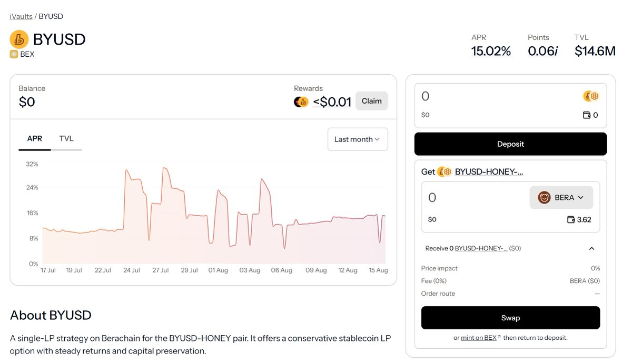The width and height of the screenshot is (632, 364).
Task: Click the deposit amount input field
Action: pos(495,96)
